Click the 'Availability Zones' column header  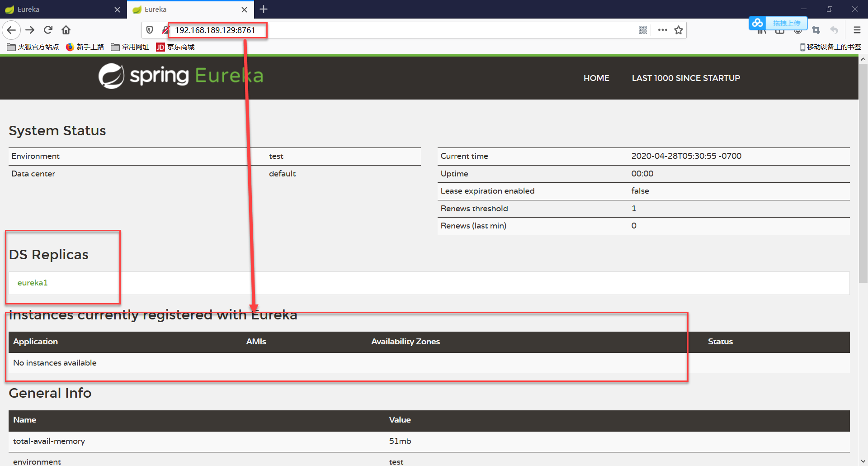tap(406, 342)
